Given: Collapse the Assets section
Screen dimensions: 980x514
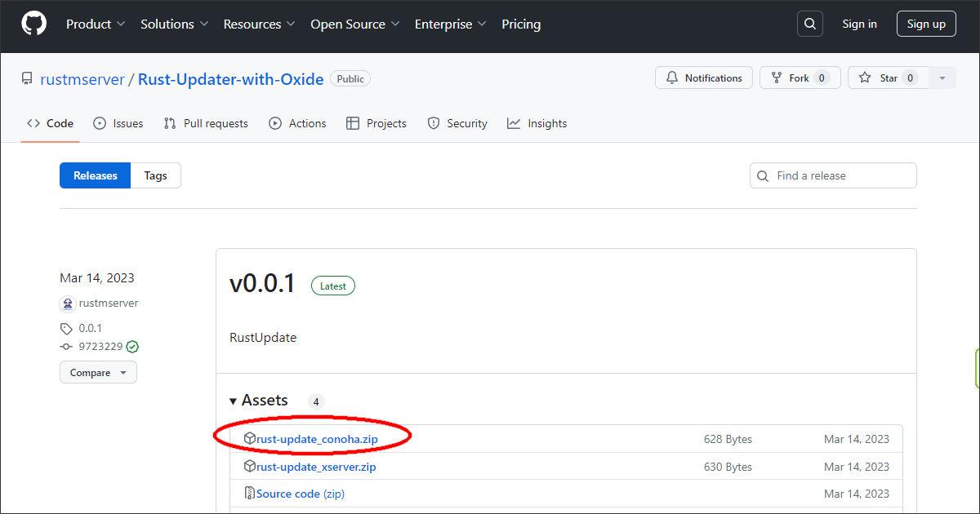Looking at the screenshot, I should 259,401.
